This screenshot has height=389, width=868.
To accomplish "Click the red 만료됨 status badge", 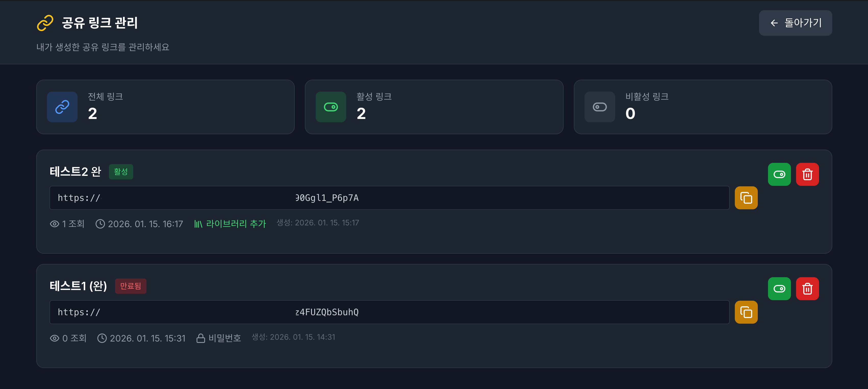I will coord(130,286).
